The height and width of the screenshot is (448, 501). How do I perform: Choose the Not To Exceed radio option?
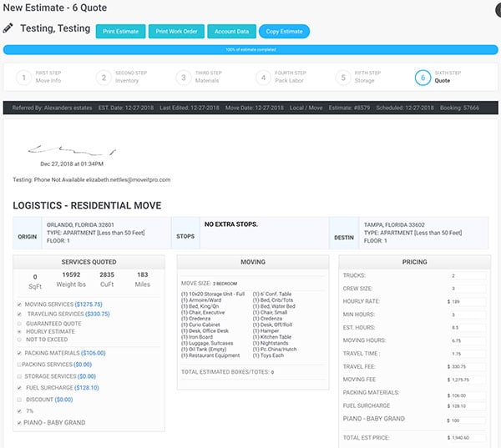click(x=19, y=340)
